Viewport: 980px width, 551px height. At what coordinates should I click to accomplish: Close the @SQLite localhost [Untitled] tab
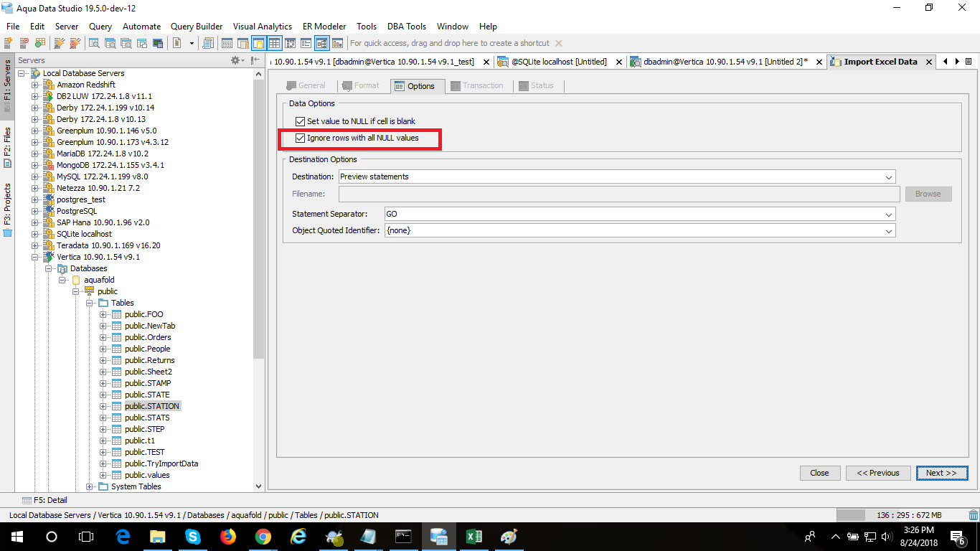(618, 62)
